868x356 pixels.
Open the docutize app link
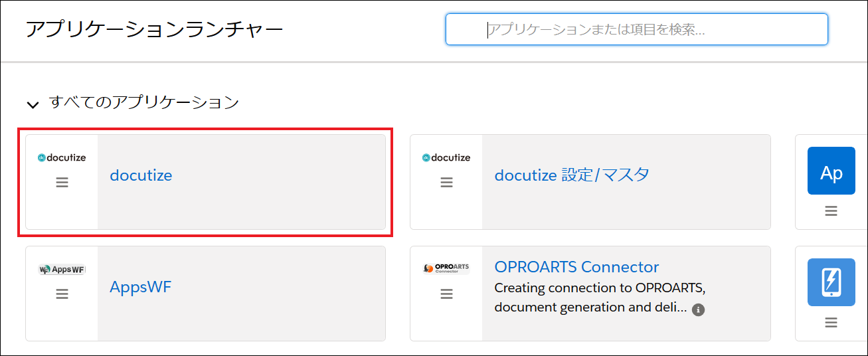pyautogui.click(x=141, y=175)
